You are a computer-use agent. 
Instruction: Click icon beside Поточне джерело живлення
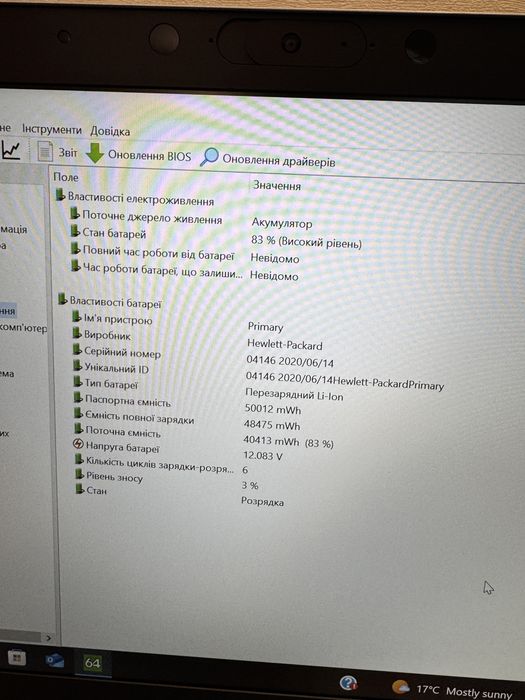(x=75, y=214)
